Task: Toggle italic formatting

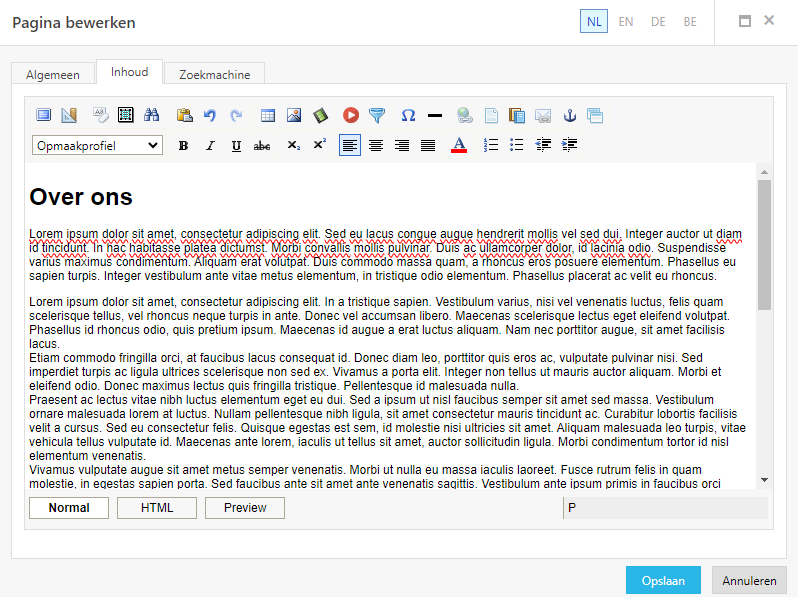Action: [x=210, y=146]
